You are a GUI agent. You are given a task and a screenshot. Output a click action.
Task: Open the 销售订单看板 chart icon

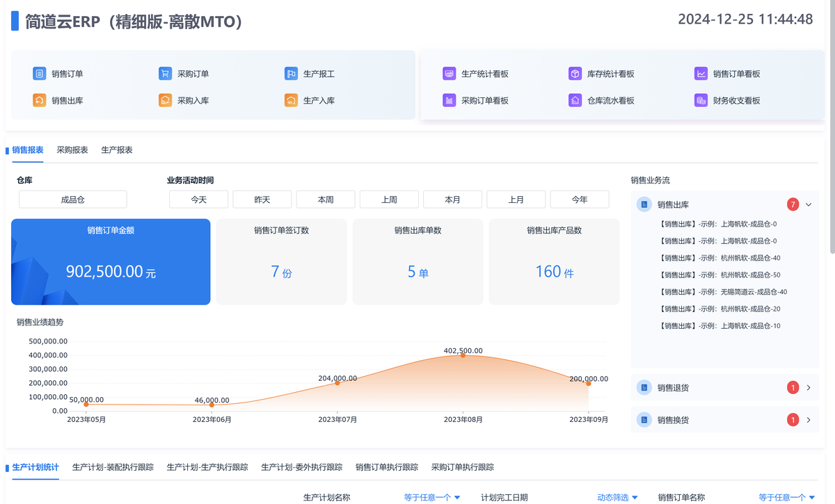pyautogui.click(x=701, y=74)
